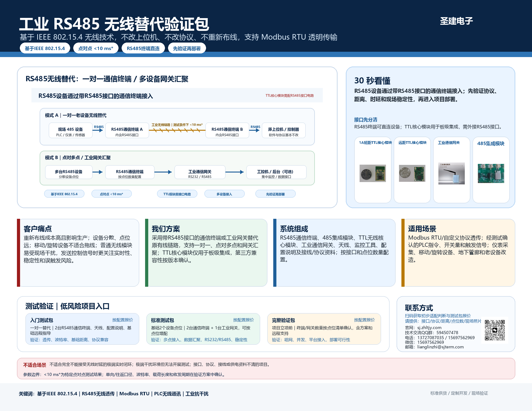Click the 接口先分清 subheading
The image size is (532, 411).
pyautogui.click(x=366, y=120)
